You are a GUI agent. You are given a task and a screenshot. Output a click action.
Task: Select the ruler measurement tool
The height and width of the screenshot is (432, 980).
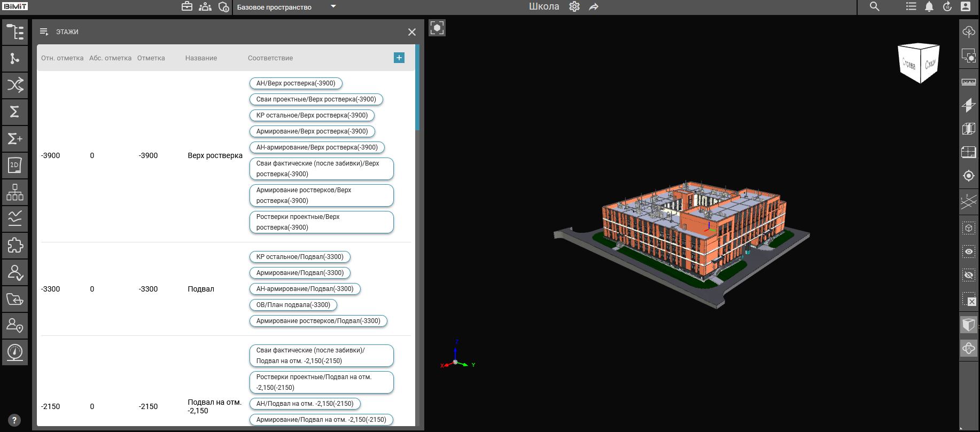coord(968,82)
